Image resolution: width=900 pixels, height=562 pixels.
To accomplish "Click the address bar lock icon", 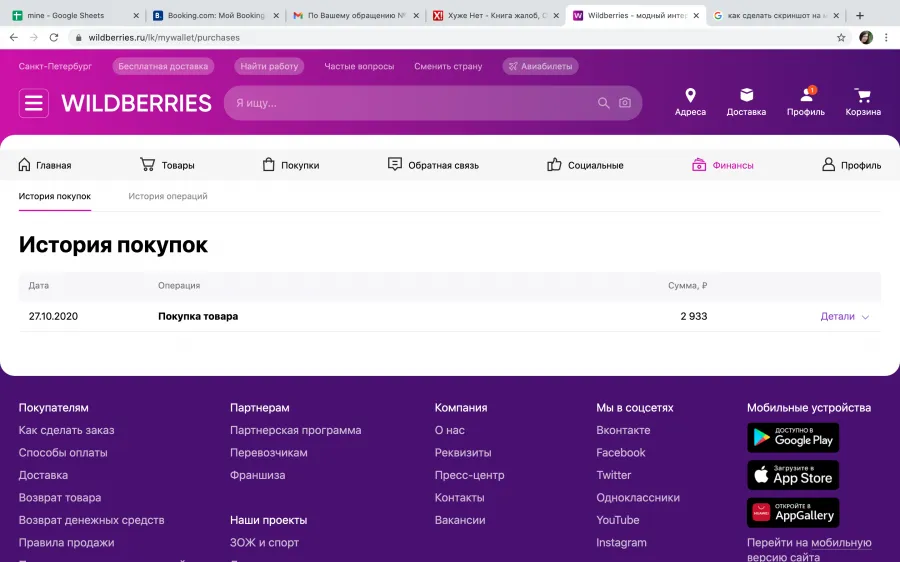I will coord(79,37).
